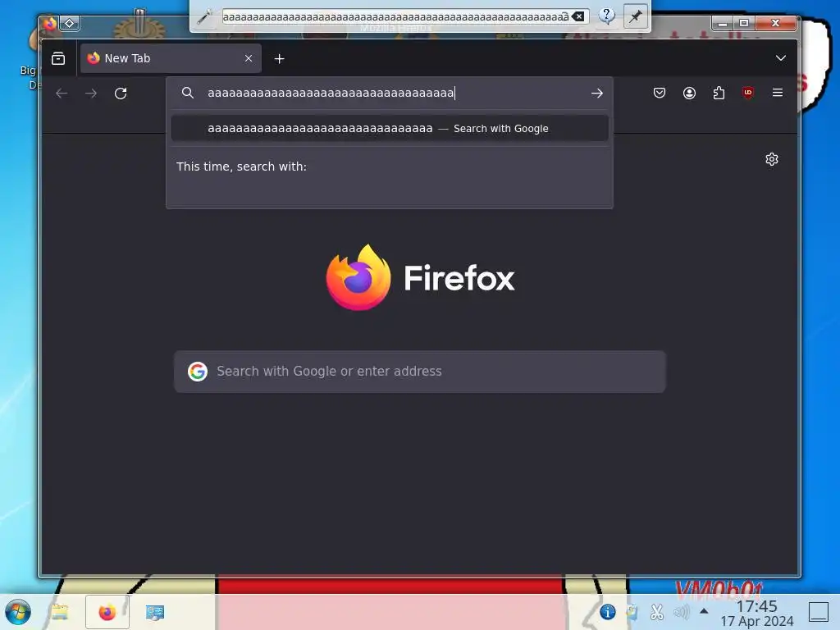This screenshot has height=630, width=840.
Task: Click the Firefox taskbar button
Action: coord(107,612)
